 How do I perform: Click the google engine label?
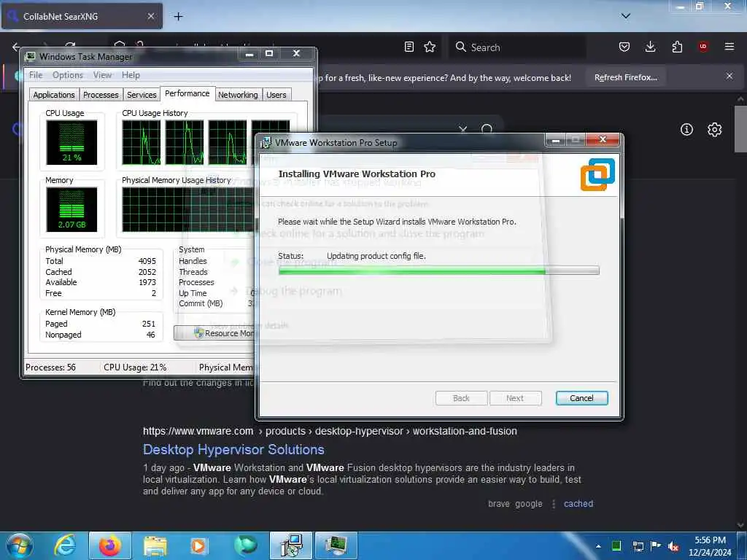[528, 503]
